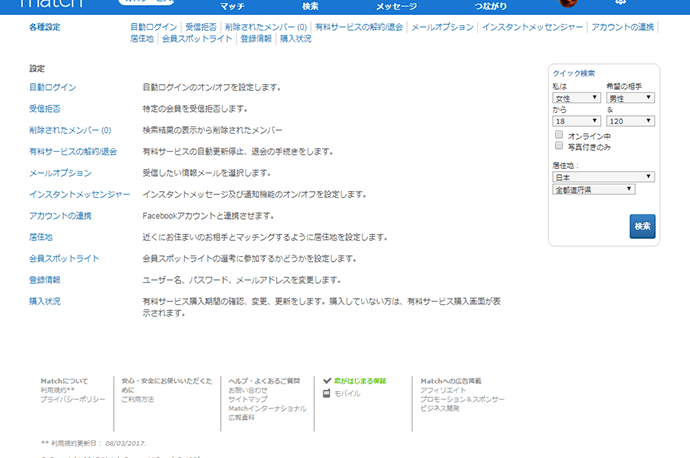Open the ビジネス開発 footer link
This screenshot has width=690, height=458.
(x=440, y=408)
